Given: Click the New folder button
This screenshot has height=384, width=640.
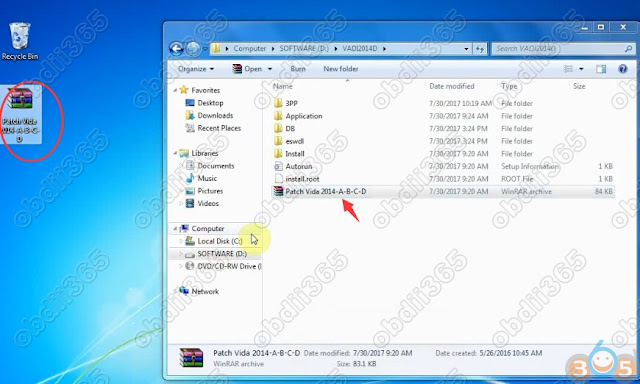Looking at the screenshot, I should pos(341,69).
